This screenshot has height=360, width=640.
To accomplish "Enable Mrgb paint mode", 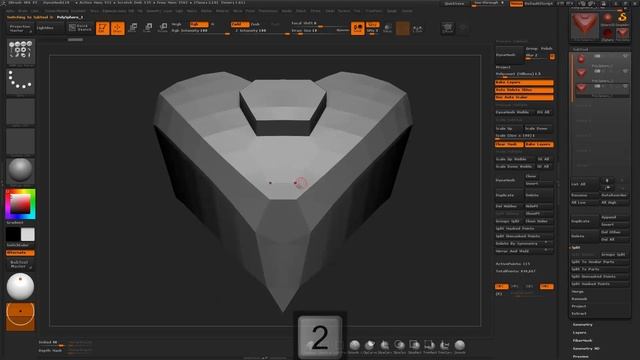I will tap(177, 24).
